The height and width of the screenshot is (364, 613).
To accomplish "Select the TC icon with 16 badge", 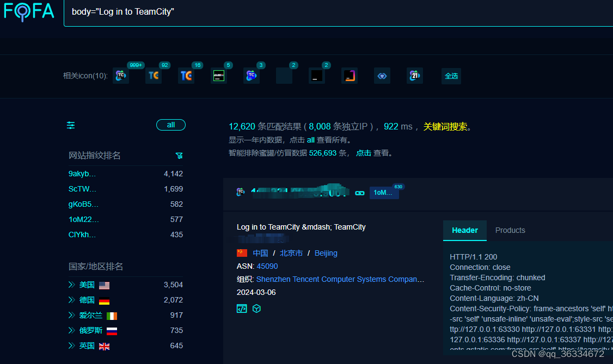I will tap(186, 76).
